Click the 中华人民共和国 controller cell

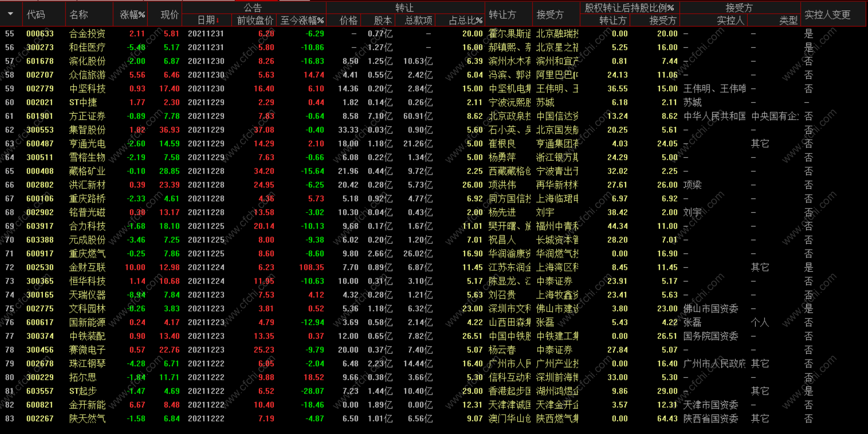click(714, 116)
